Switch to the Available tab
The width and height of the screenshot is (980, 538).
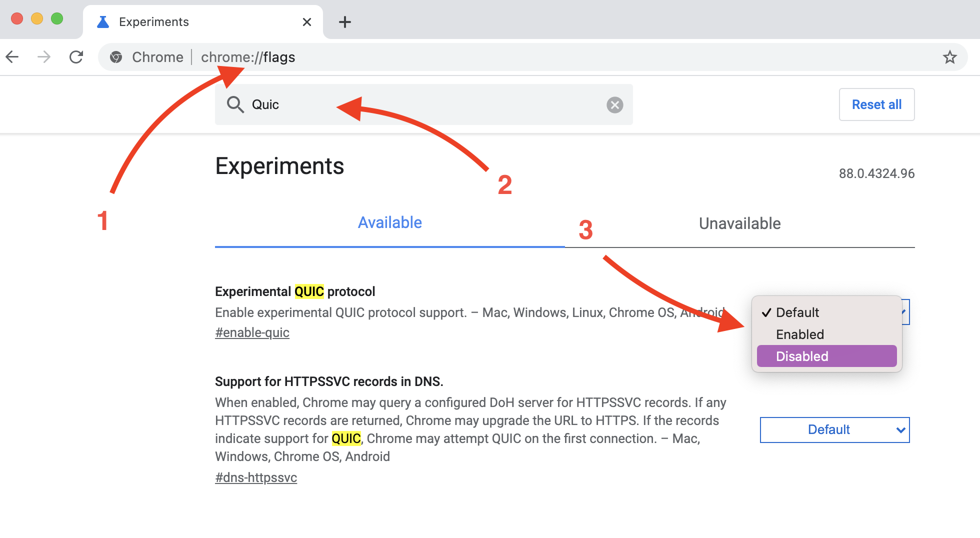coord(390,223)
